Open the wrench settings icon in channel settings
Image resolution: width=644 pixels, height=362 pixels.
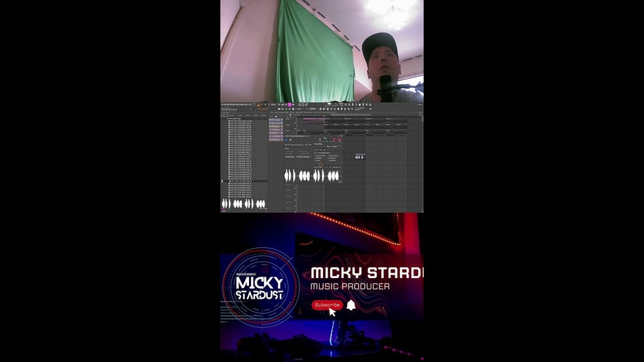pos(290,140)
